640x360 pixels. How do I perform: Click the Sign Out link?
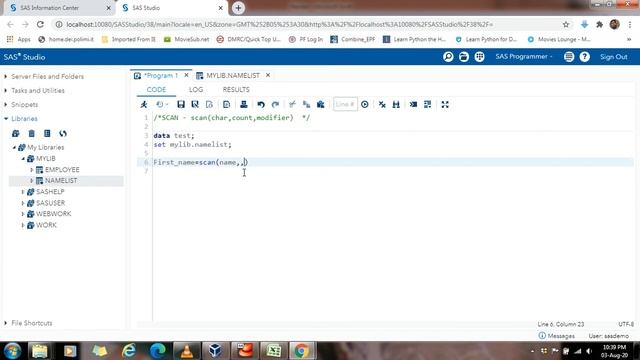[x=613, y=57]
